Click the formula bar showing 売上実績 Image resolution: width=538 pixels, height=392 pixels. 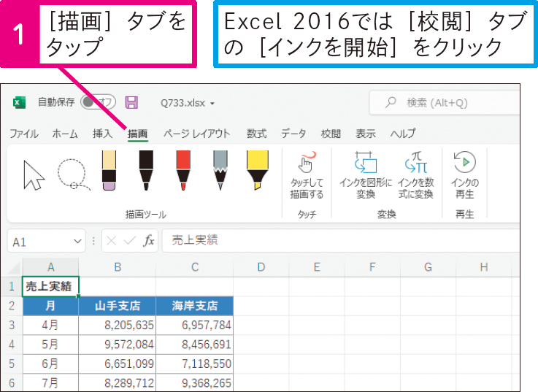click(341, 241)
